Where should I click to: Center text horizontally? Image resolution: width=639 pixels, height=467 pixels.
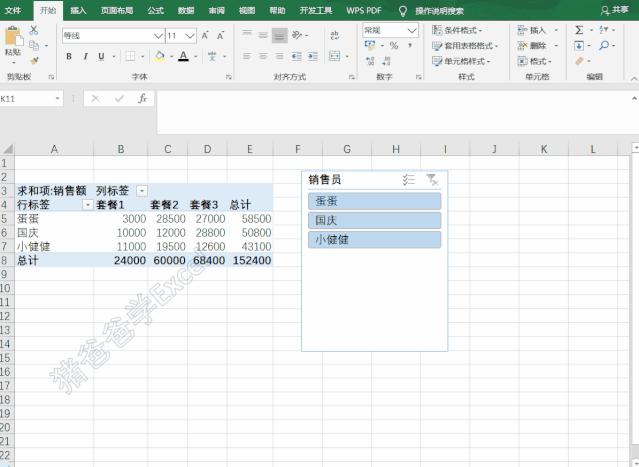[x=263, y=56]
